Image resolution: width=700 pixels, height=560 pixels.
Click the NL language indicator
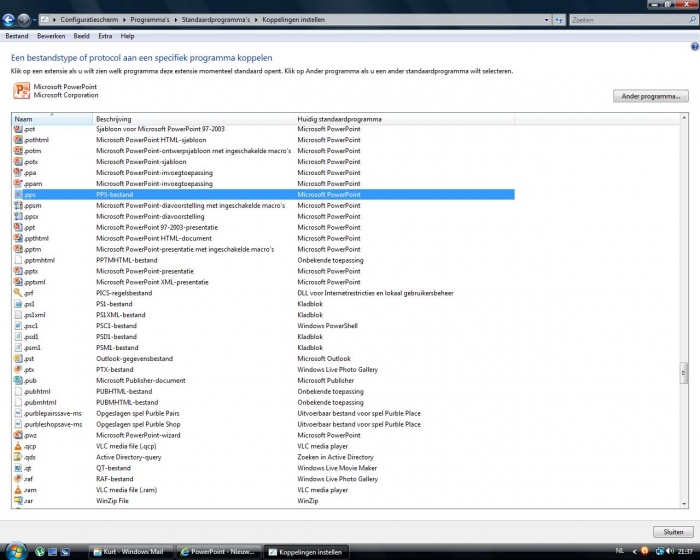coord(620,551)
